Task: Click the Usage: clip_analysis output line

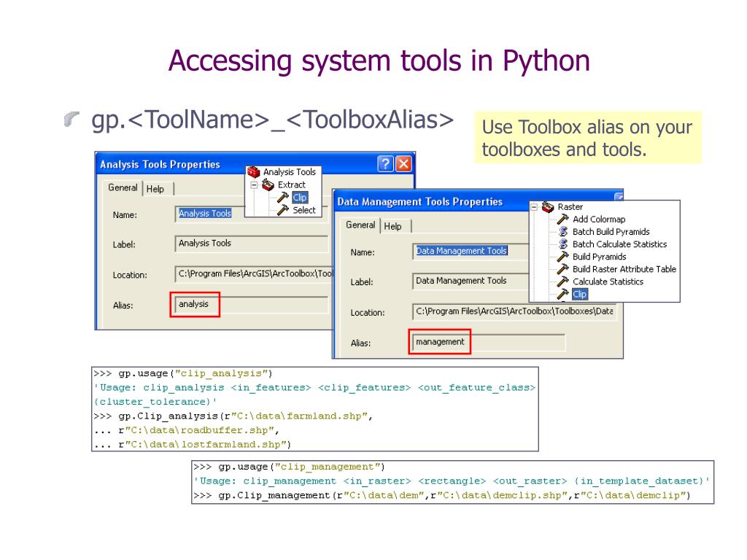Action: pos(314,394)
